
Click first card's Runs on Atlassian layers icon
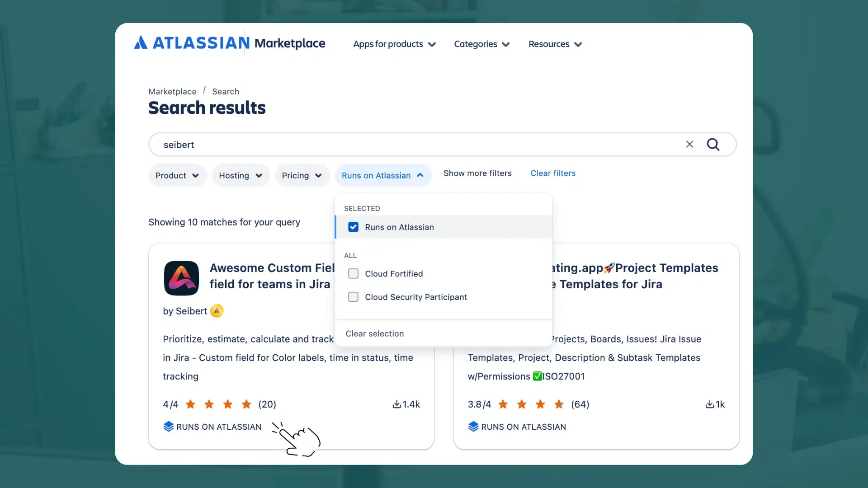click(169, 427)
